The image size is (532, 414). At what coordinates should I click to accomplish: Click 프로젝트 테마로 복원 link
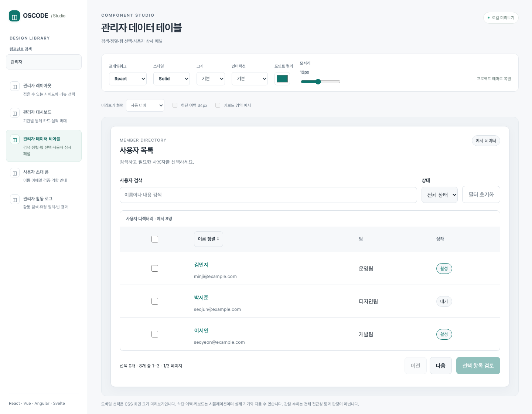tap(494, 79)
